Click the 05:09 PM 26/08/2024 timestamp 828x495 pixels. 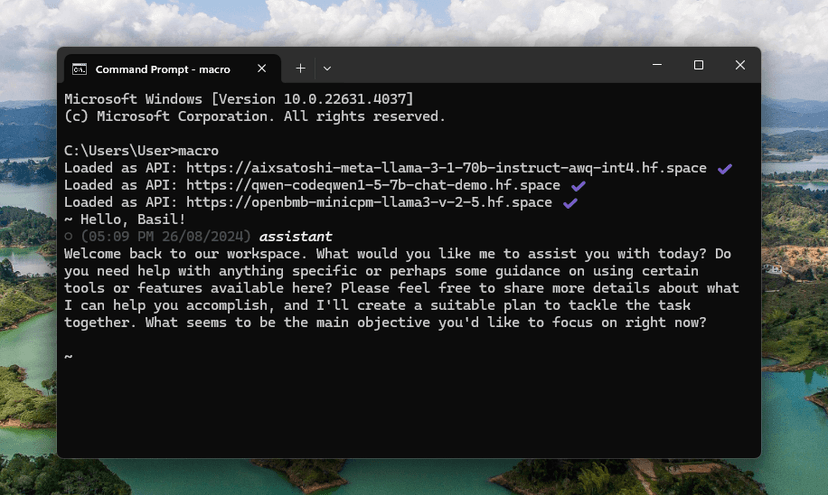coord(166,237)
